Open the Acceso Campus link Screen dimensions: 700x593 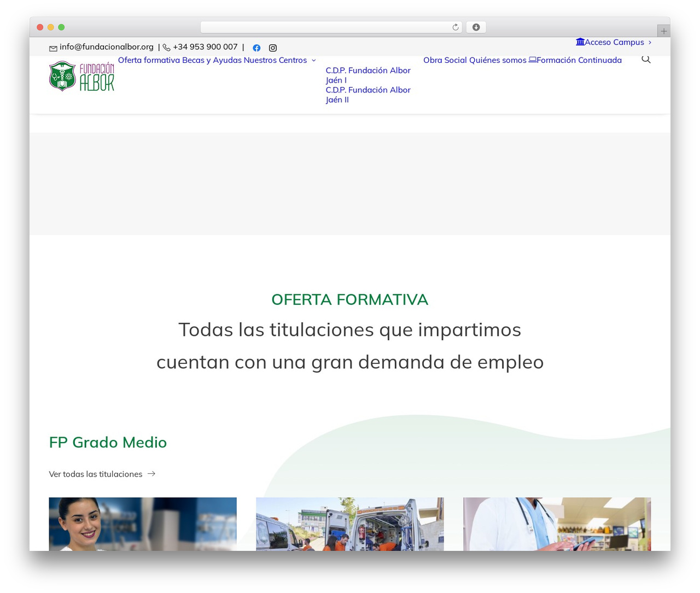[614, 42]
